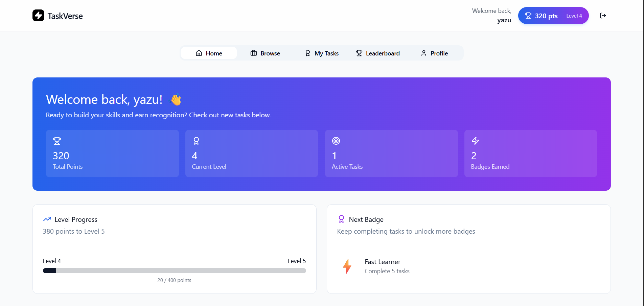Screen dimensions: 644x306
Task: Click the trending arrow icon by Level Progress
Action: click(47, 219)
